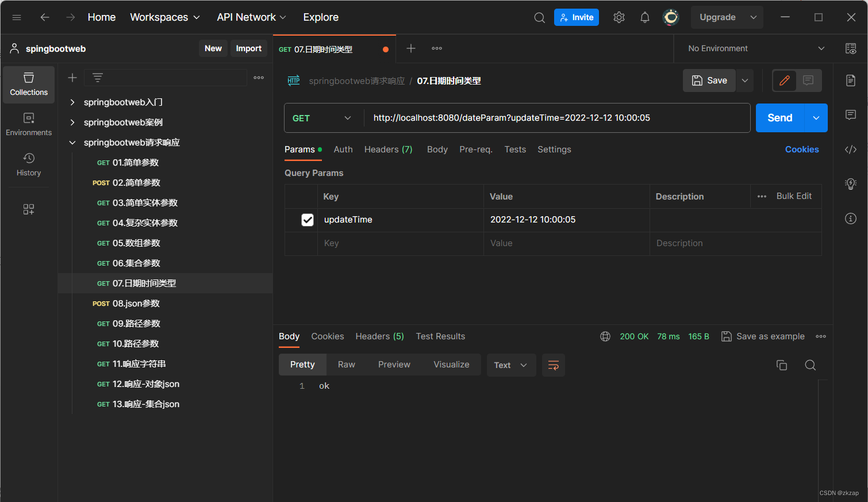Open code snippet icon
Image resolution: width=868 pixels, height=502 pixels.
point(851,150)
